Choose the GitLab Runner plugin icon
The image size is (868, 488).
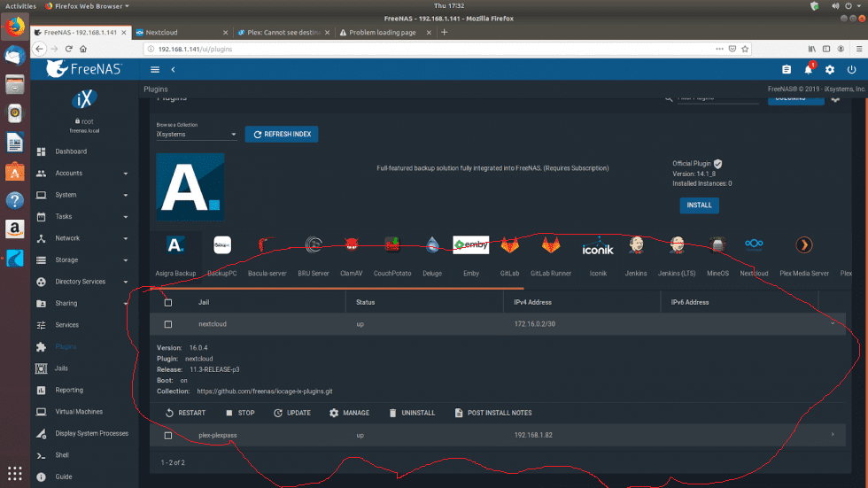[x=550, y=244]
